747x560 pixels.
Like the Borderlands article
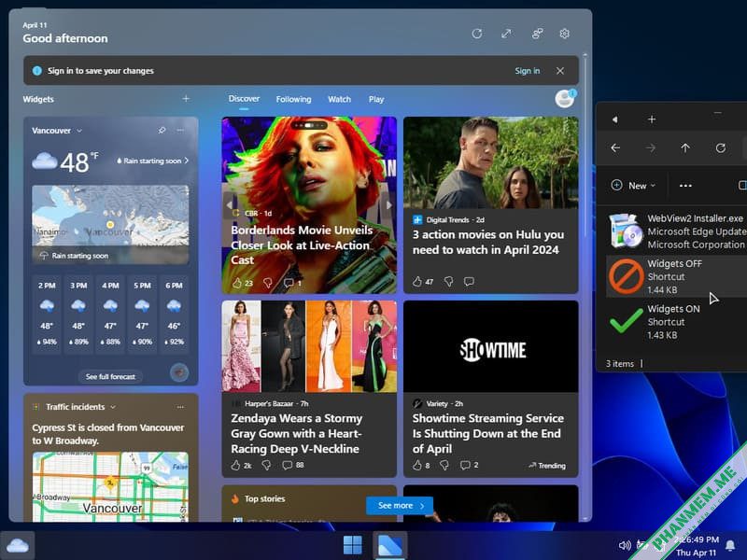point(237,283)
